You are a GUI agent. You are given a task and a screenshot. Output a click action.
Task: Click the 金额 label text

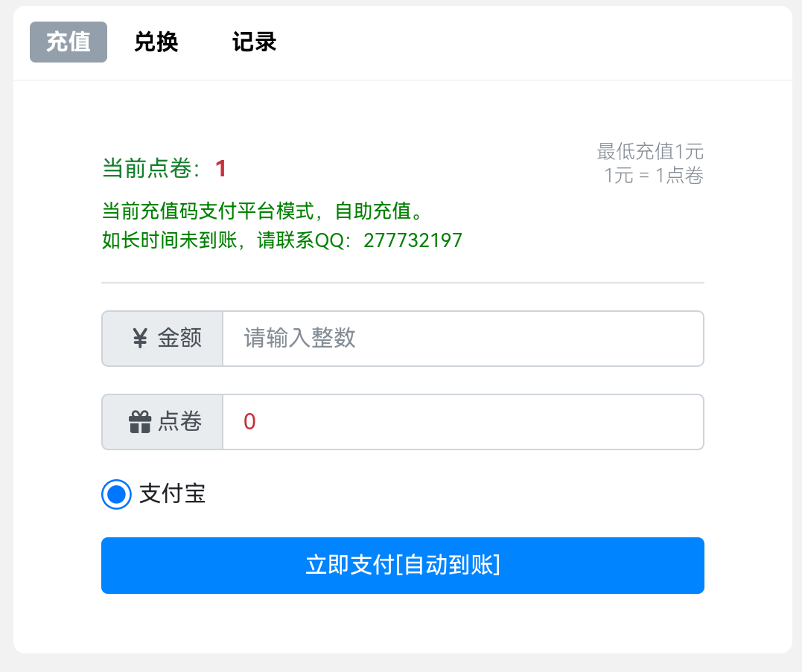coord(180,339)
